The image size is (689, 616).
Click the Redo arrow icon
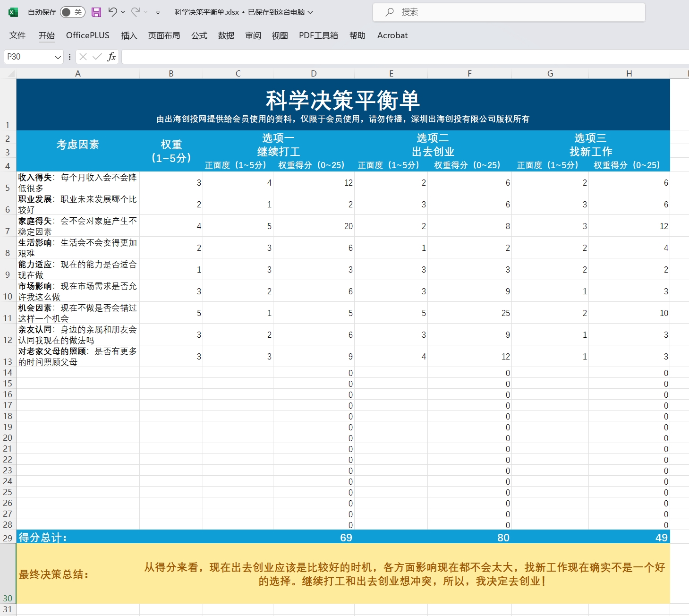tap(136, 12)
